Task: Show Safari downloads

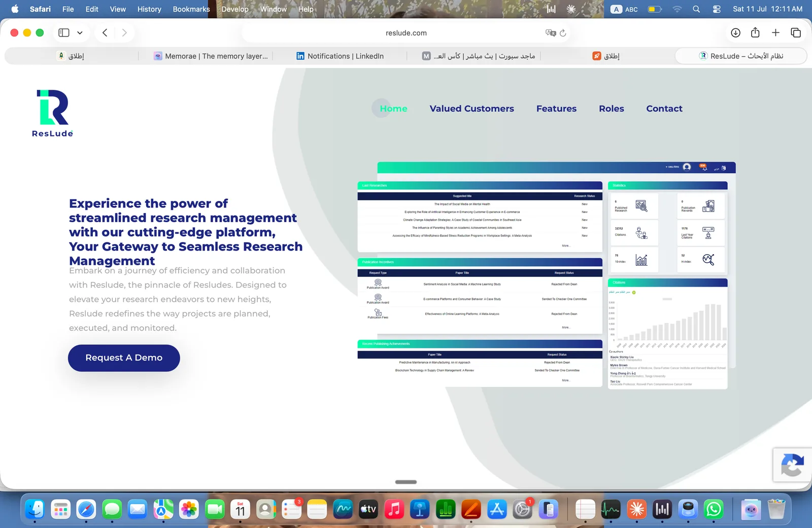Action: pos(735,33)
